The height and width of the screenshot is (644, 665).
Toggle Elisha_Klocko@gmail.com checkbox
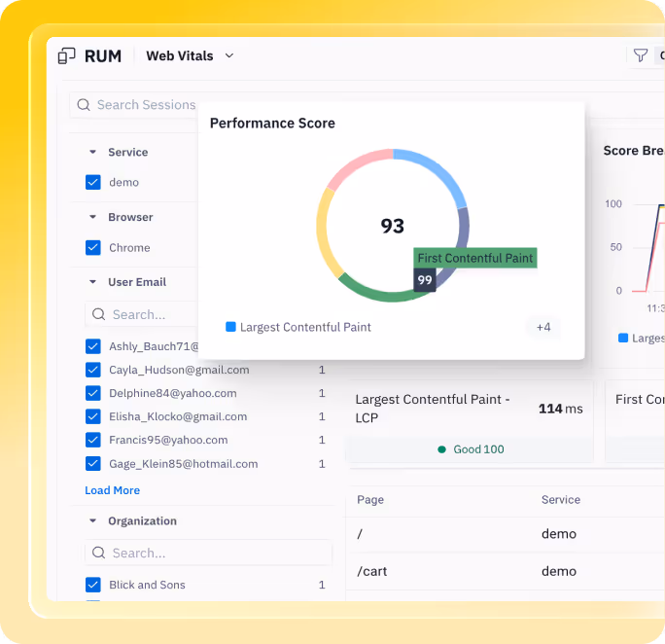pos(93,416)
